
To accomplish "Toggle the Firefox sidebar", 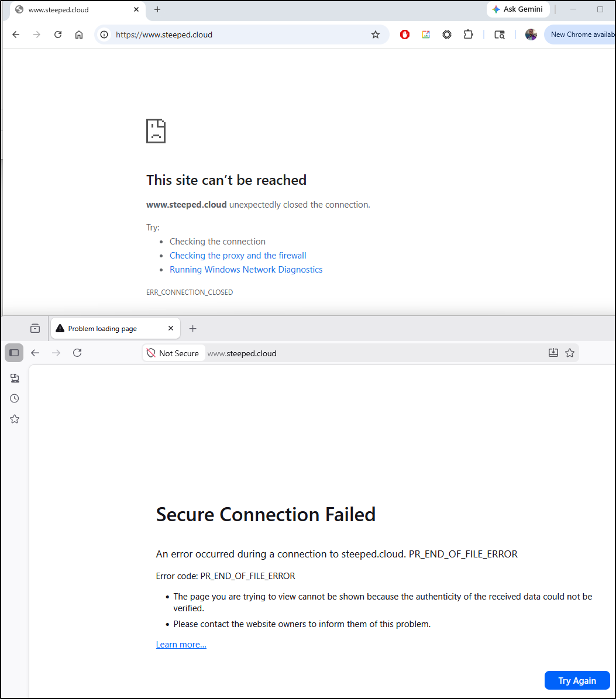I will (x=15, y=353).
